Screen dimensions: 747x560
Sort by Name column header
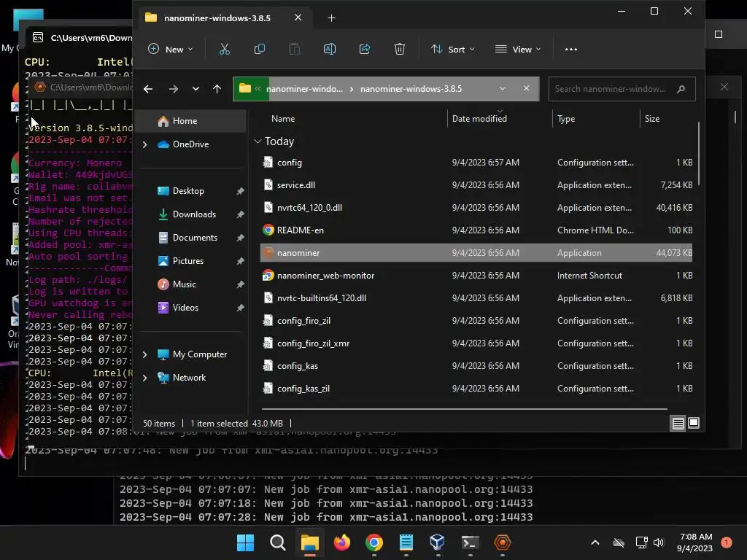[283, 119]
